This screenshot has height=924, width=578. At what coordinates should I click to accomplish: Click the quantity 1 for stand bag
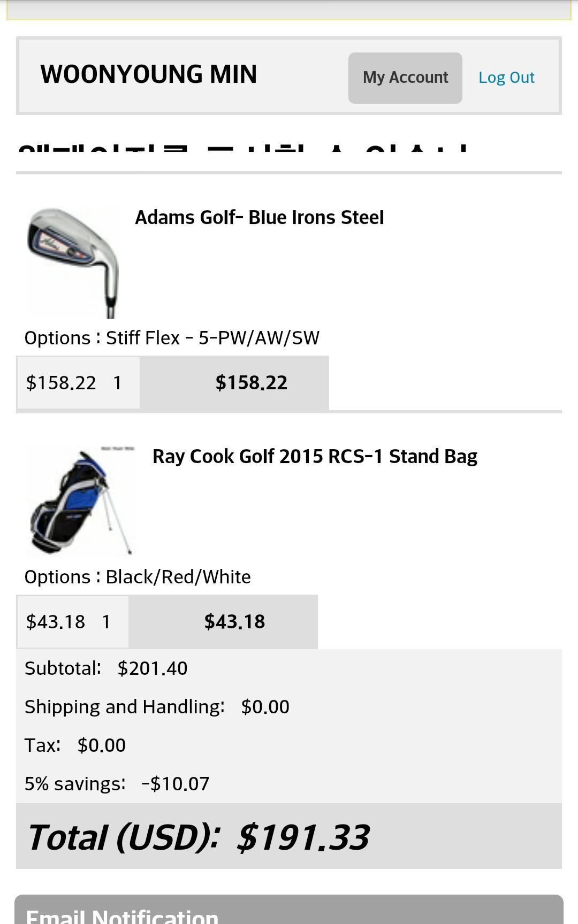(x=106, y=622)
